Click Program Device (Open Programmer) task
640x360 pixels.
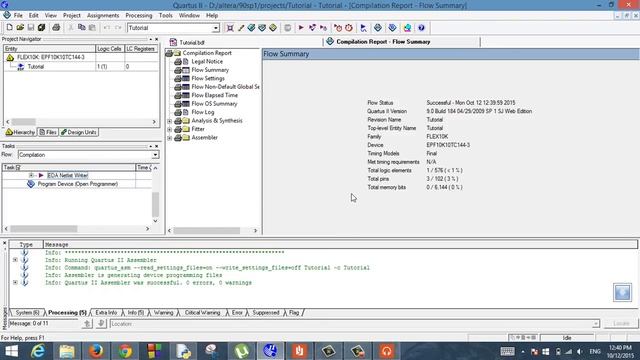(78, 184)
